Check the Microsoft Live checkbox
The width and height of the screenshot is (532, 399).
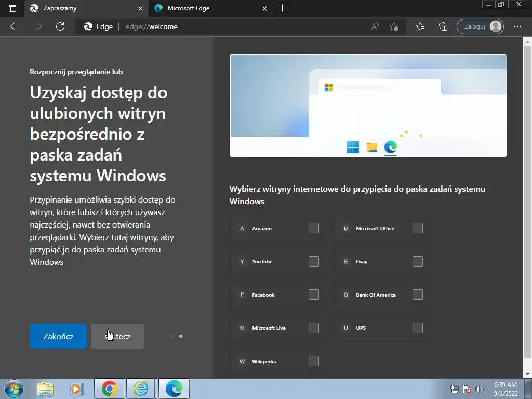[x=314, y=328]
